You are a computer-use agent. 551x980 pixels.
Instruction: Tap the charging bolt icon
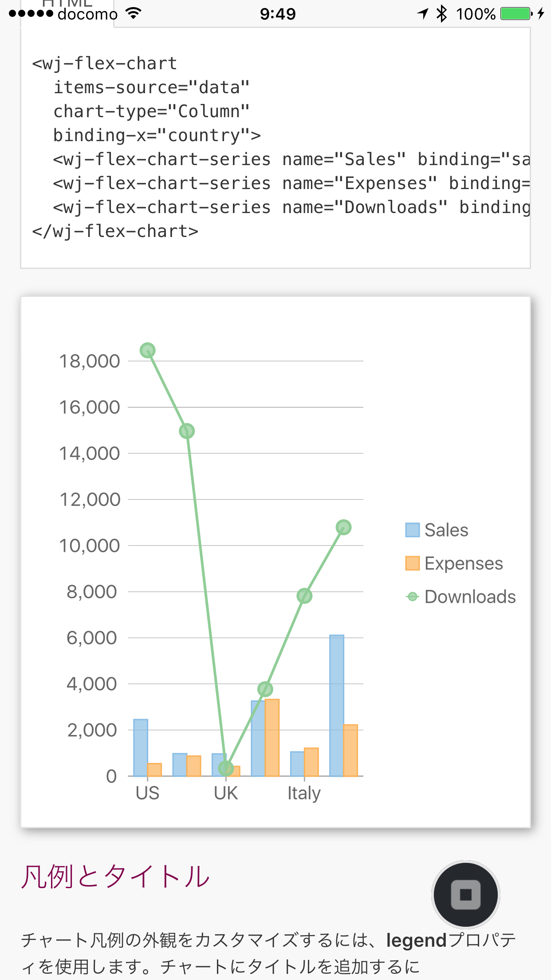point(541,14)
